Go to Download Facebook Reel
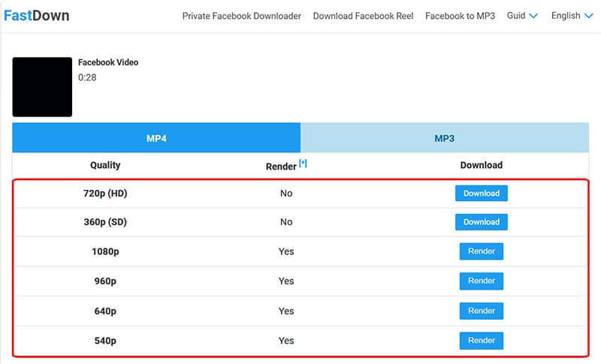This screenshot has width=601, height=364. (363, 16)
